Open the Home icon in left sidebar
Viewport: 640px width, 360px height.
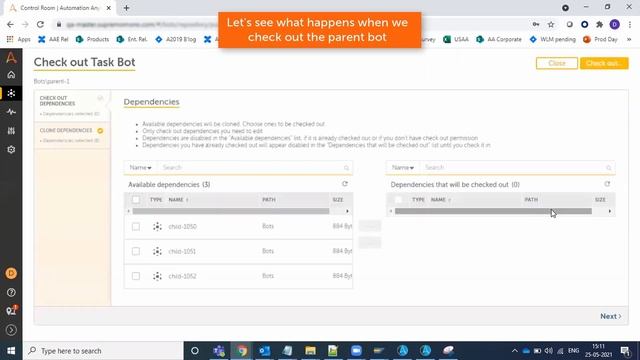(11, 75)
